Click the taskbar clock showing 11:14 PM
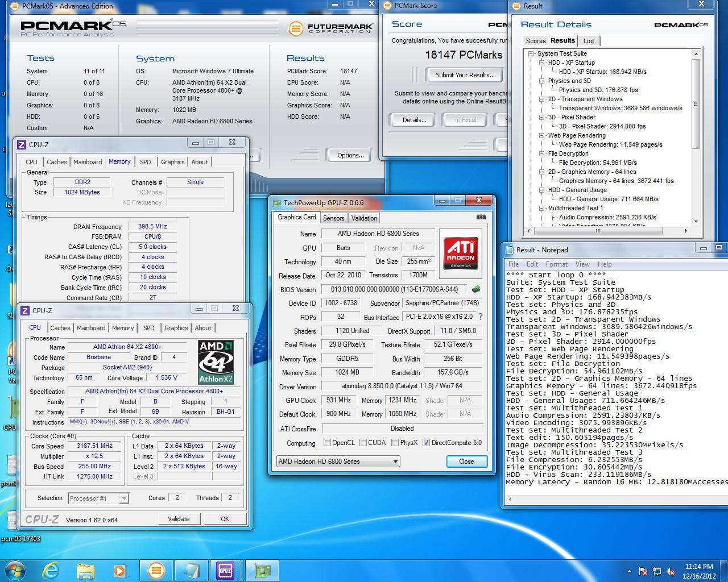The image size is (728, 582). tap(700, 571)
